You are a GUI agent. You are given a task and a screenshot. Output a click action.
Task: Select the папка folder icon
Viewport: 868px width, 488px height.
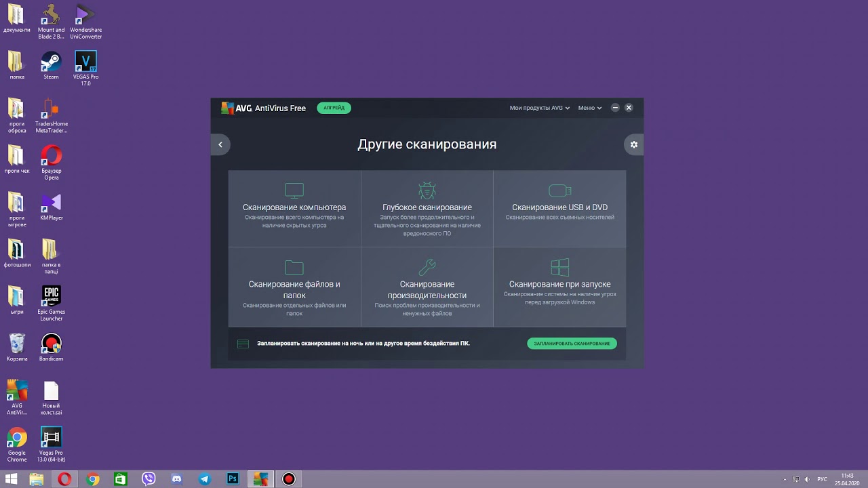point(16,66)
